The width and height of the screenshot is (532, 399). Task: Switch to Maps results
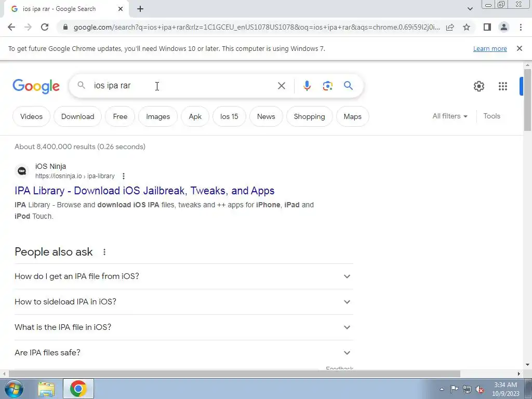pos(353,116)
